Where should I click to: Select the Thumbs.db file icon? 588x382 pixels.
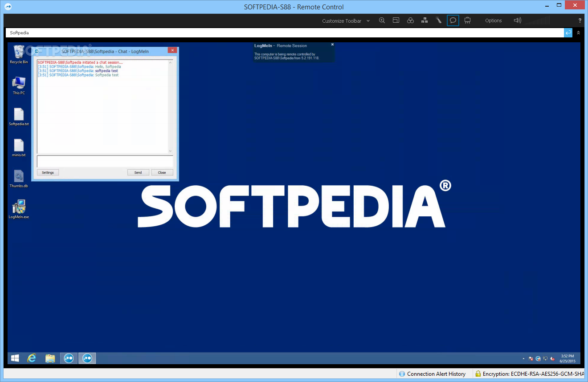click(x=19, y=179)
